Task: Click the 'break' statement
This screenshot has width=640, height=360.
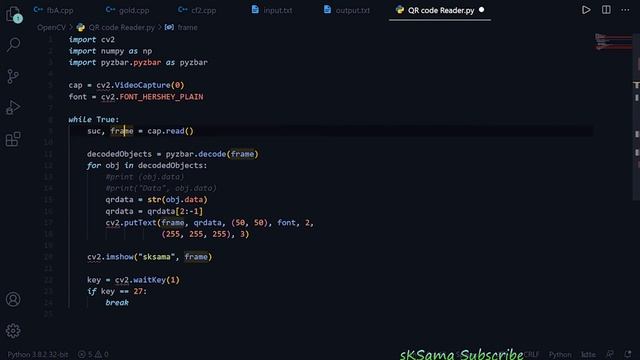Action: pos(117,302)
